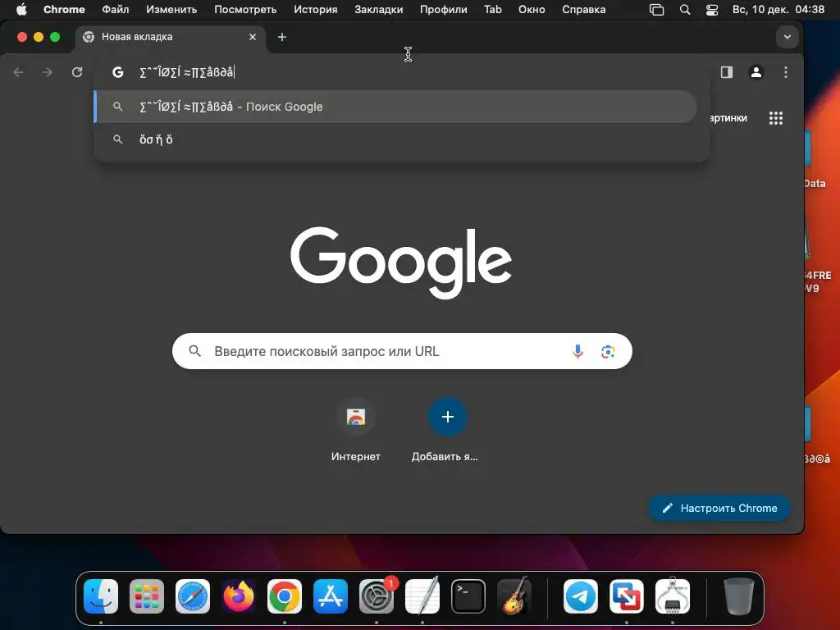Click Chrome icon in the dock
Screen dimensions: 840x630
285,596
